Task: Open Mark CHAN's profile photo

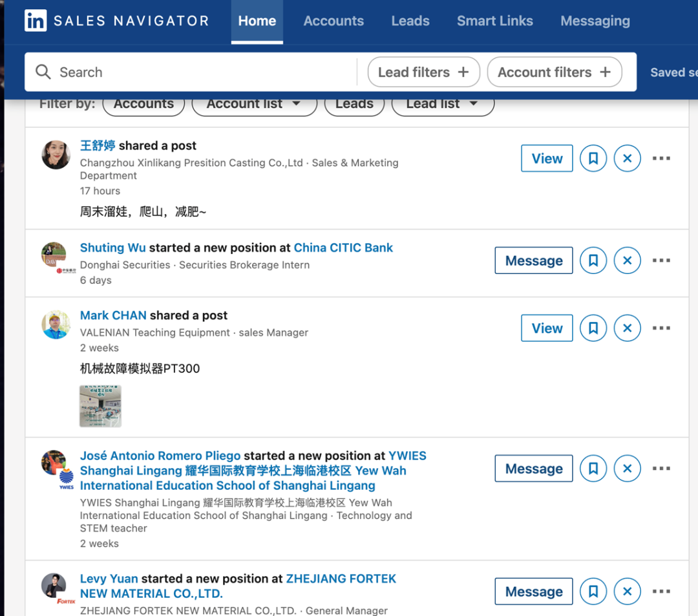Action: click(56, 324)
